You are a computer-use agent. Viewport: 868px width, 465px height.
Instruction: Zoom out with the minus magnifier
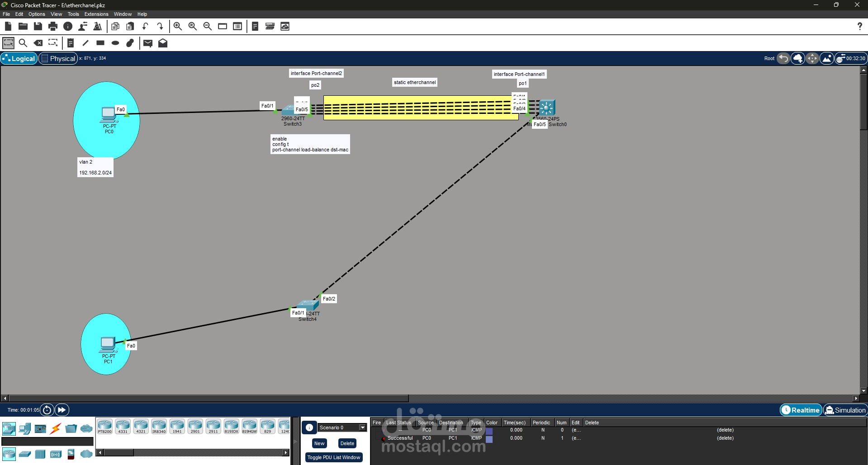tap(208, 26)
